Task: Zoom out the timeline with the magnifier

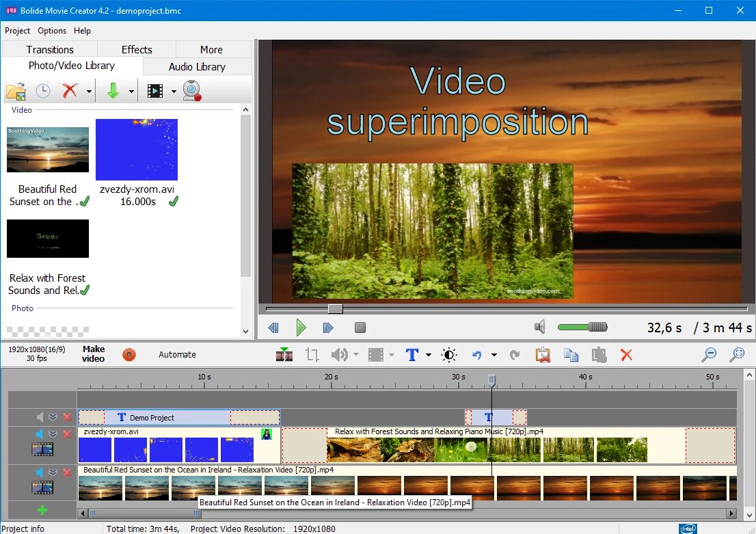Action: click(710, 354)
